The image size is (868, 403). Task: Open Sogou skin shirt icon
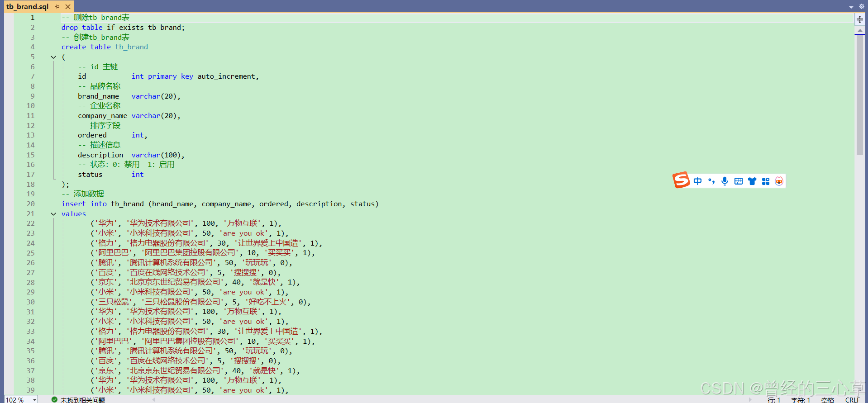coord(752,181)
